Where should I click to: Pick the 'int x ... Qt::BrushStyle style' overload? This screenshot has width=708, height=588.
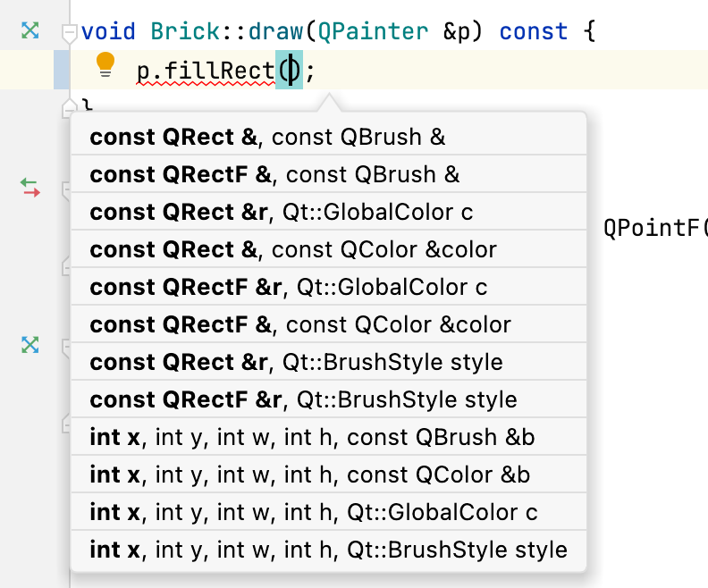[329, 549]
